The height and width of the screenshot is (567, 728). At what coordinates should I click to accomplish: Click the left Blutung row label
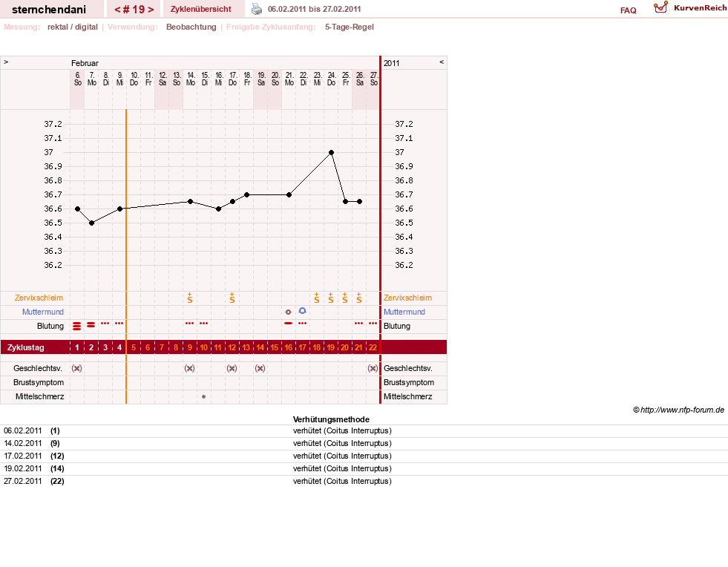pos(50,326)
